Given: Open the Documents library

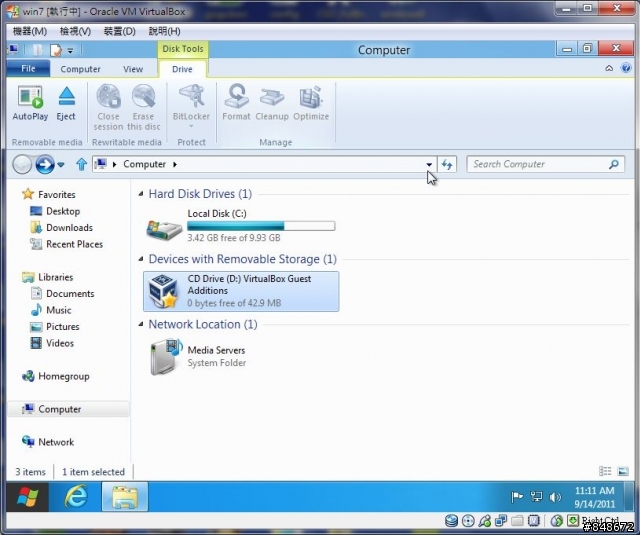Looking at the screenshot, I should coord(62,294).
